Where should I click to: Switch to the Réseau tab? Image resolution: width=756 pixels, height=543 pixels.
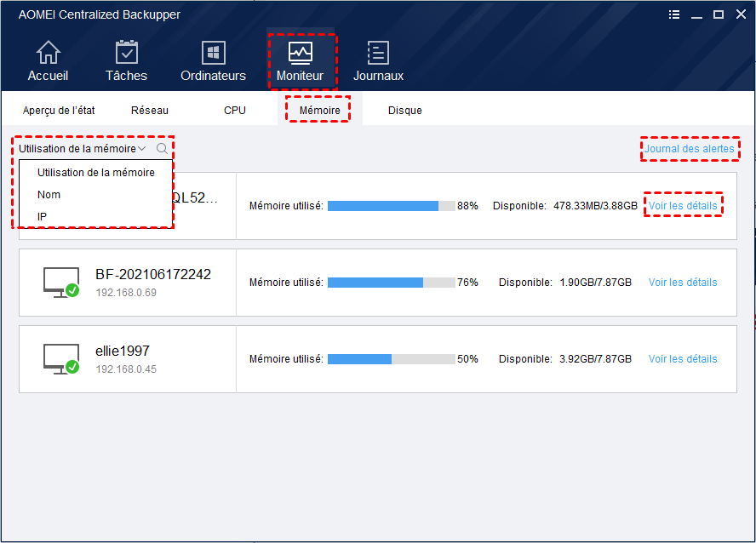[150, 111]
